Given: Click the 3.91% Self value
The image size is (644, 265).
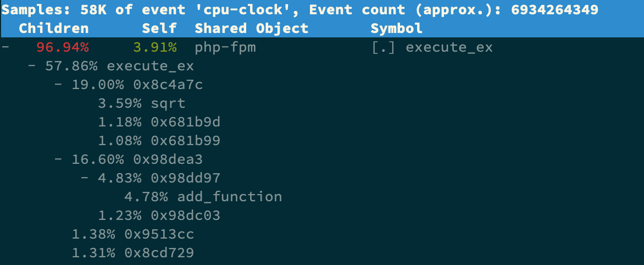Looking at the screenshot, I should [x=154, y=47].
